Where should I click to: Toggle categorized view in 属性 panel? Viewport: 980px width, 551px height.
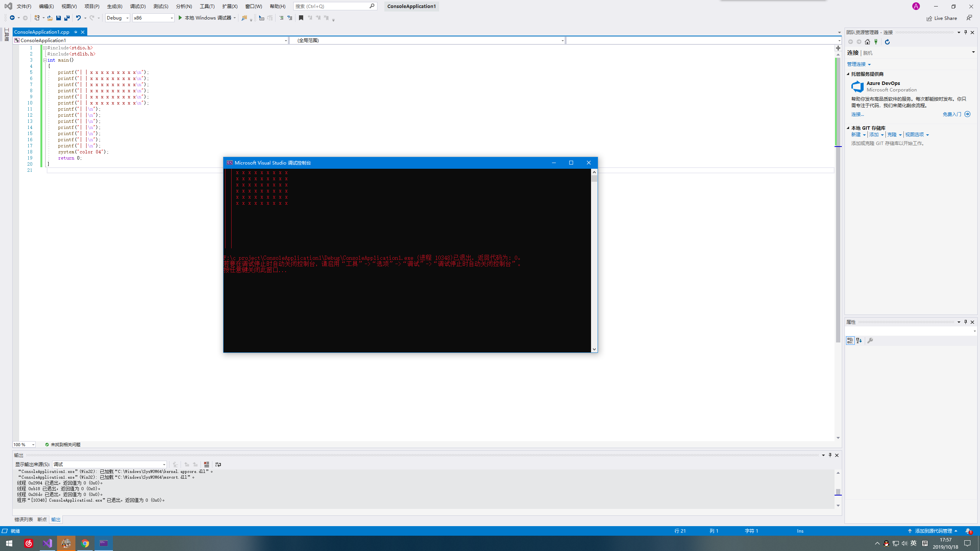(x=850, y=341)
